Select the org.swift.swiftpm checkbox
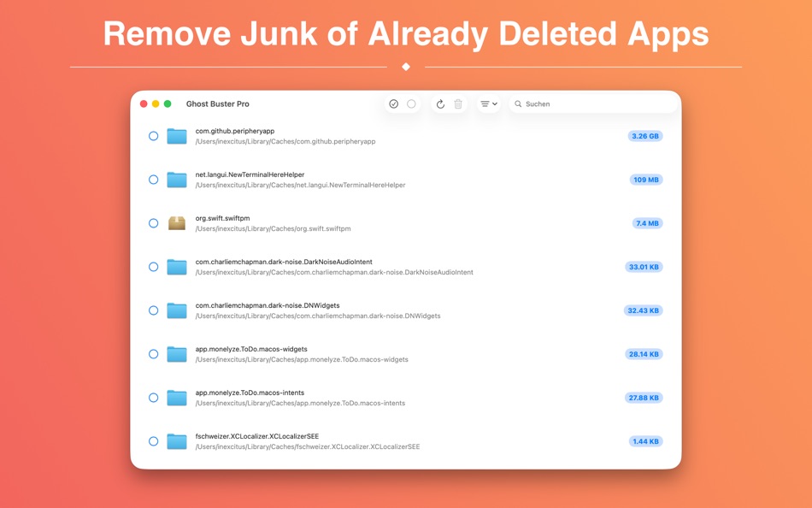Viewport: 812px width, 508px height. (153, 223)
